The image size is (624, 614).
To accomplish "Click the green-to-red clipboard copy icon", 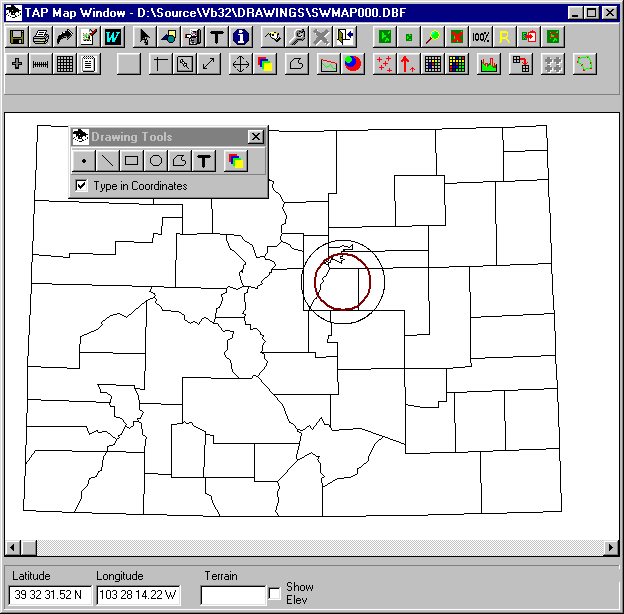I will pyautogui.click(x=528, y=37).
